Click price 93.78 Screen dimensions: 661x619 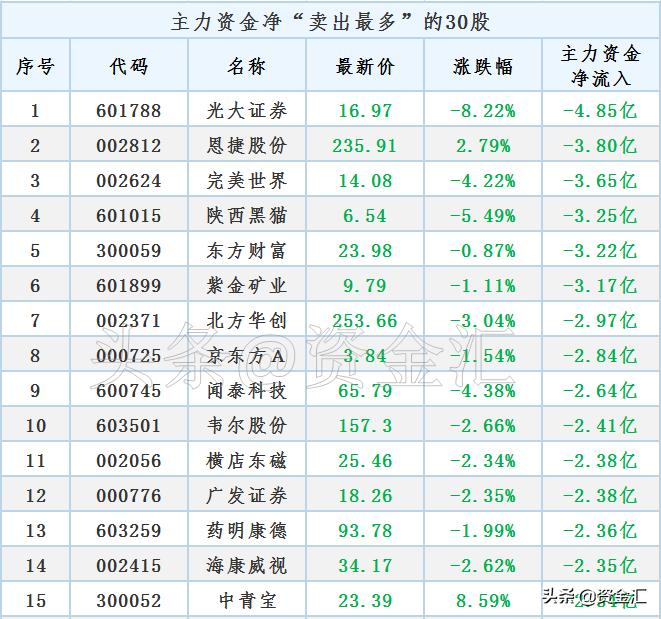point(365,531)
